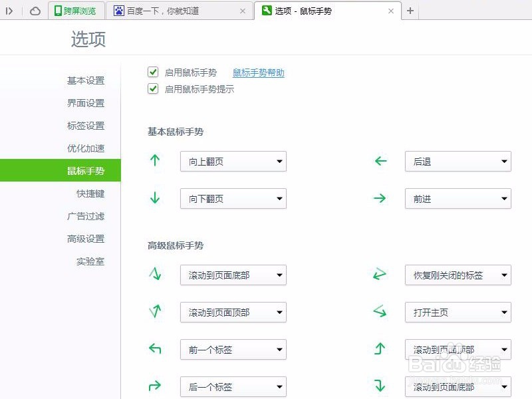Click the gesture icon next to 打开主页
This screenshot has height=399, width=532.
[379, 312]
